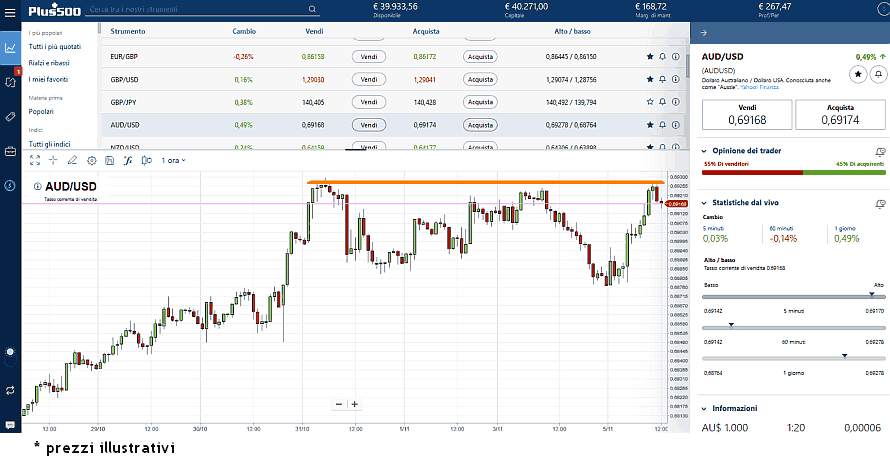
Task: Open 'I miei favoriti' list
Action: click(49, 78)
